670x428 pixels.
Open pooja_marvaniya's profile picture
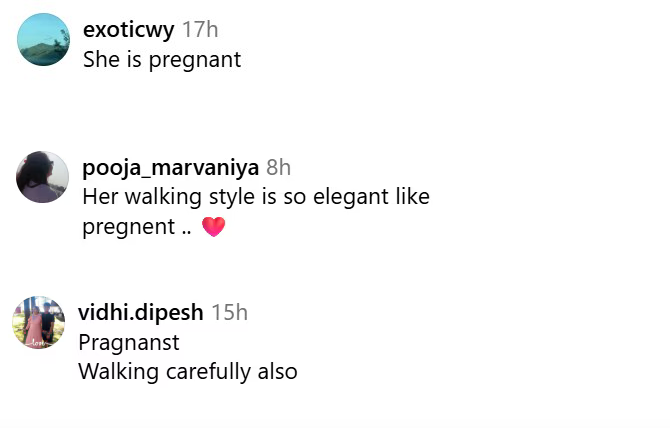(x=42, y=177)
